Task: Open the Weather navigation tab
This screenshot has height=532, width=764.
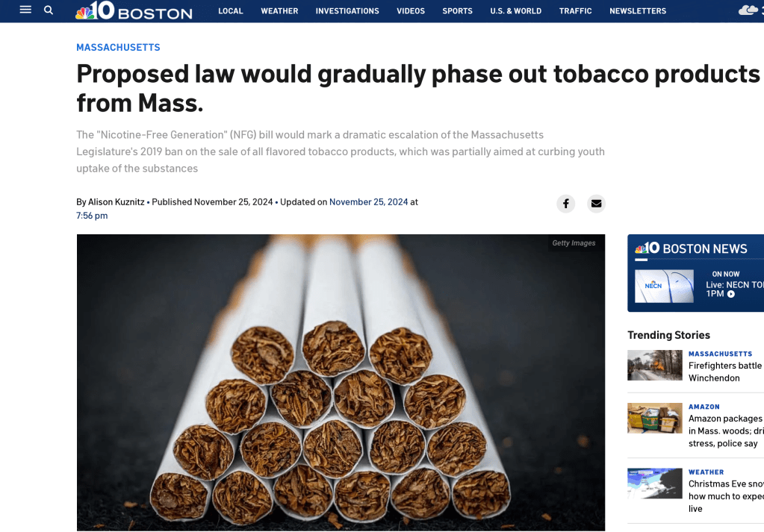Action: (x=279, y=11)
